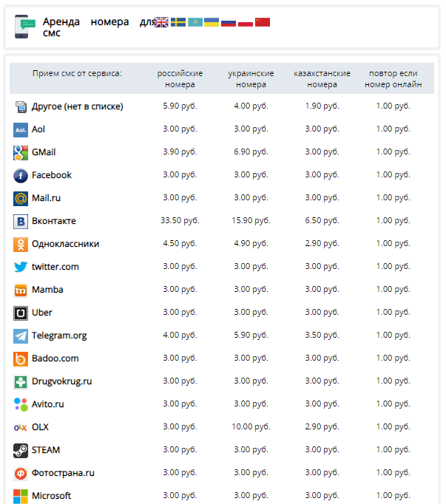
Task: Click the Avito colored dots icon
Action: (x=21, y=405)
